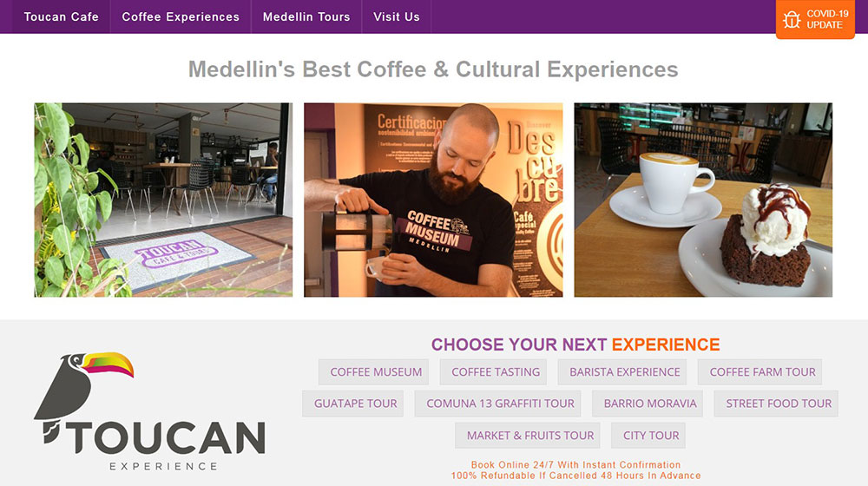Open the Coffee Experiences menu

pos(181,16)
